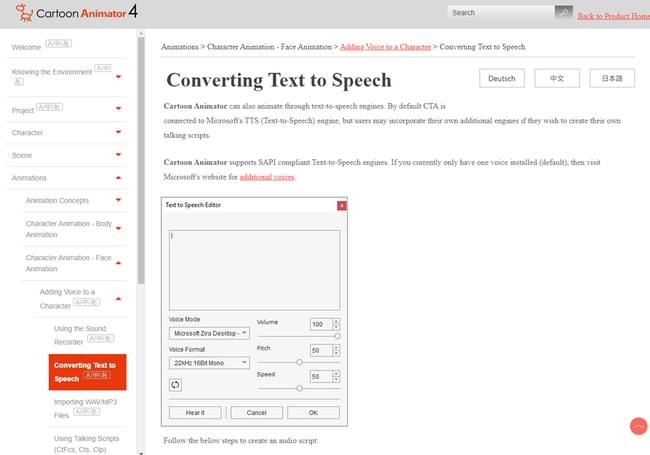Click the sidebar scroll up arrow

tap(141, 34)
